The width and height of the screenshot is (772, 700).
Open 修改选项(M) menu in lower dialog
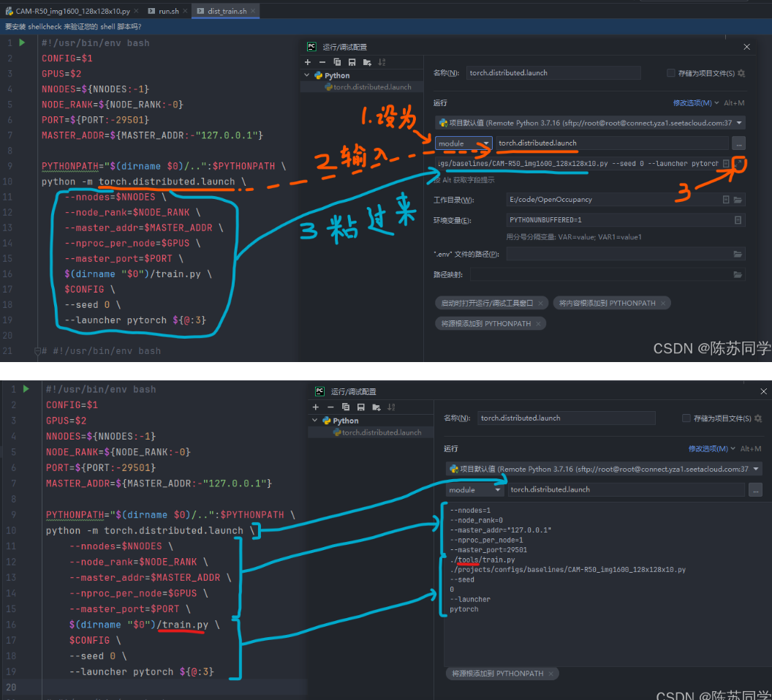pos(711,449)
